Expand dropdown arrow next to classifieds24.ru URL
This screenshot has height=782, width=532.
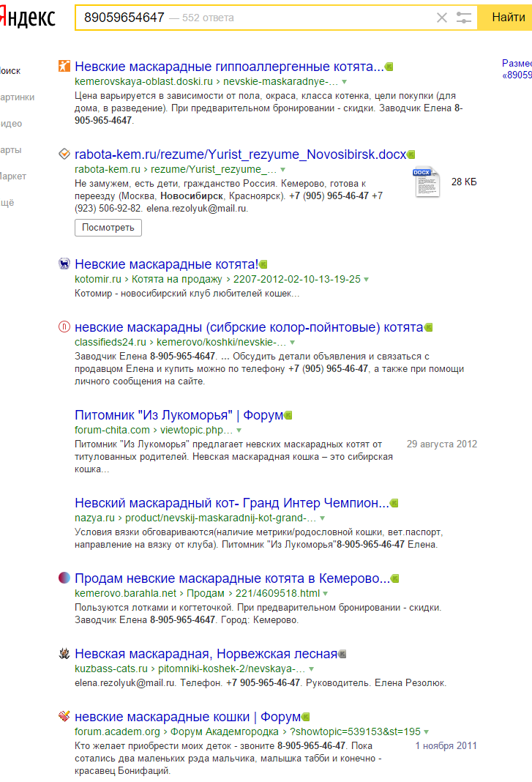pos(292,343)
